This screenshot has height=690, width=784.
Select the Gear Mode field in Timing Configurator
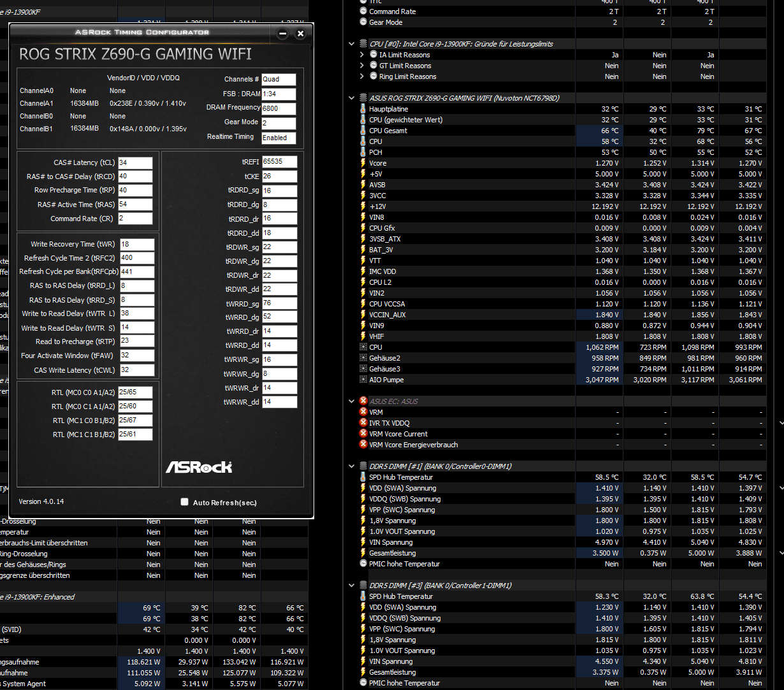pyautogui.click(x=279, y=123)
